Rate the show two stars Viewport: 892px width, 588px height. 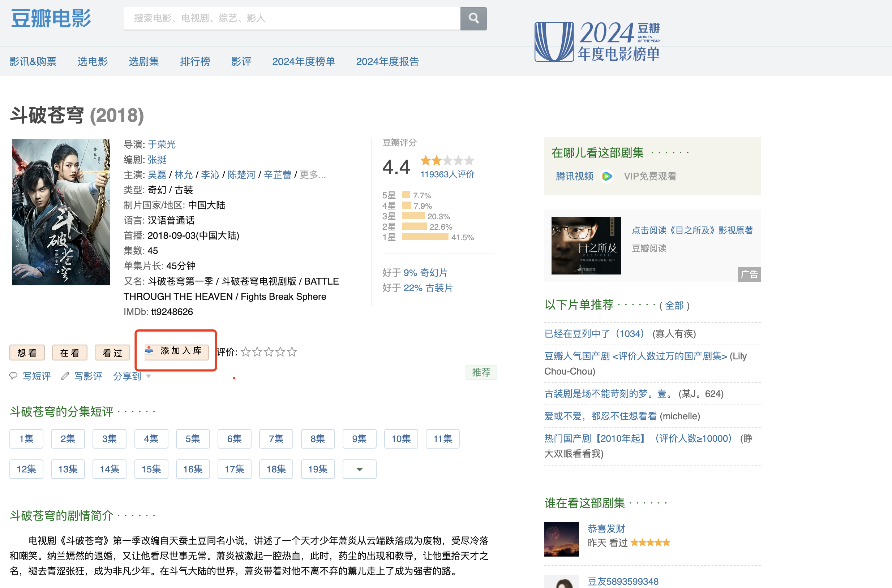point(257,352)
